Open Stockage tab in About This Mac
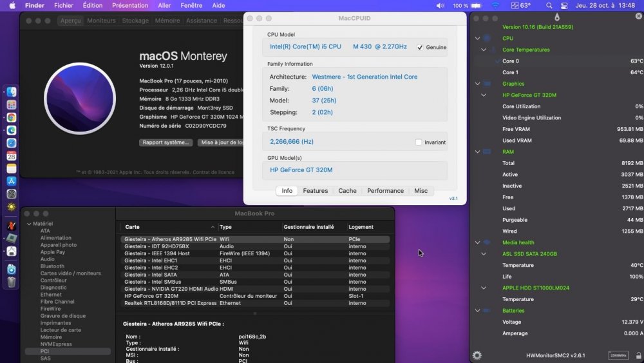This screenshot has height=363, width=644. [135, 21]
